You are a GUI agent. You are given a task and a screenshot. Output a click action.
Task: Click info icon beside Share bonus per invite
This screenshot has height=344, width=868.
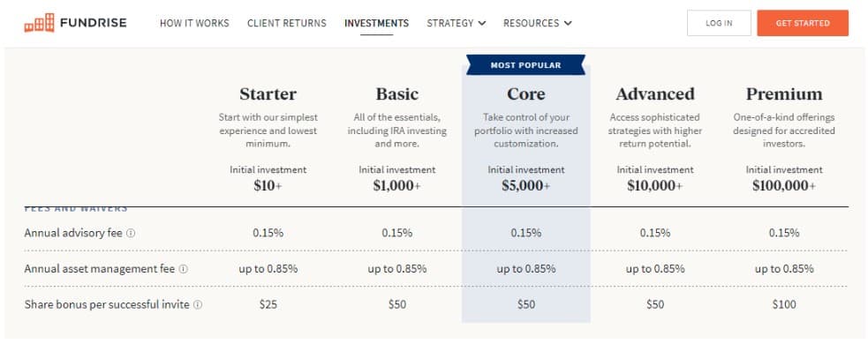tap(198, 304)
